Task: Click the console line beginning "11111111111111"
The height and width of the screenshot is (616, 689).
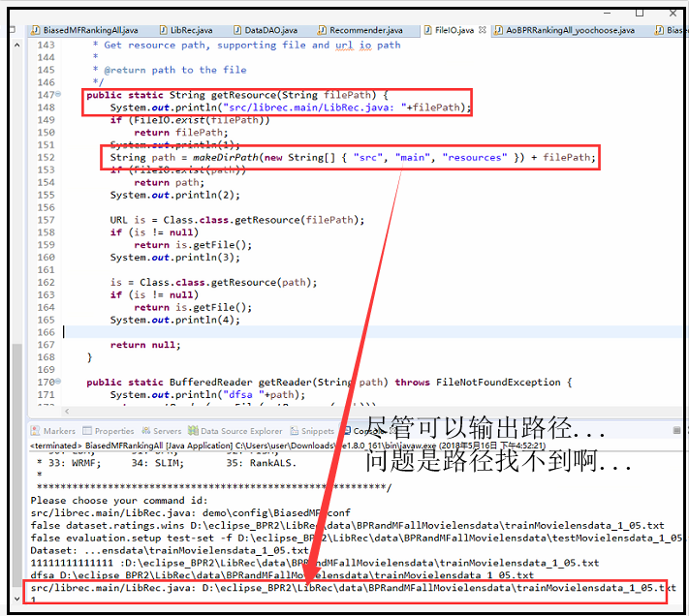Action: pyautogui.click(x=315, y=563)
